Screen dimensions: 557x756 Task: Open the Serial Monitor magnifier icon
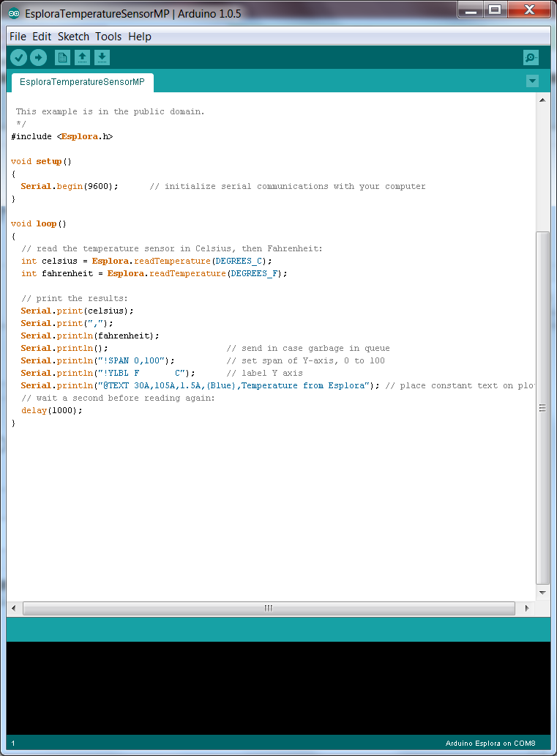531,58
